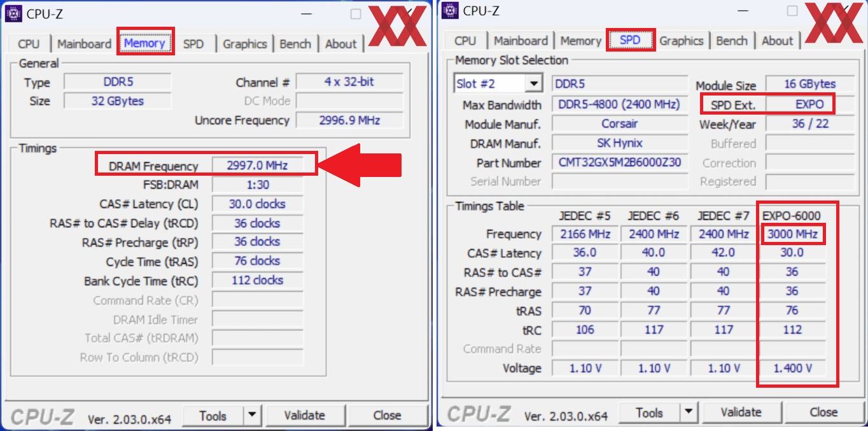The width and height of the screenshot is (868, 431).
Task: Click Close button in right window
Action: 823,413
